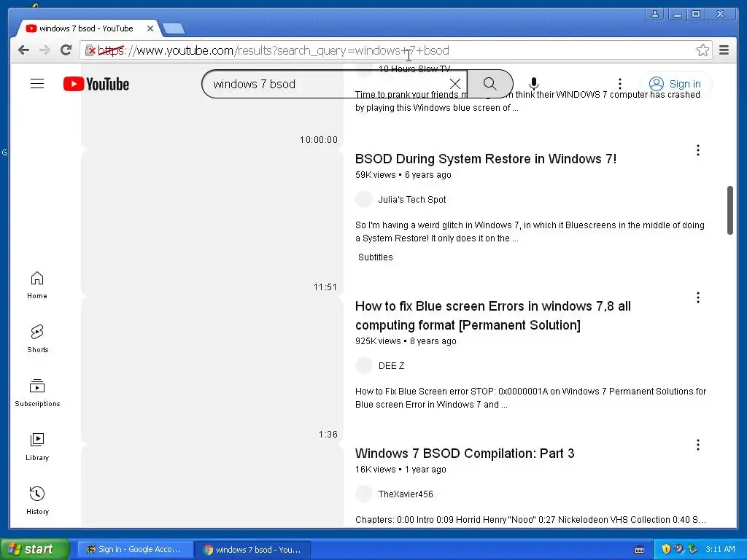747x560 pixels.
Task: Click browser forward arrow
Action: pyautogui.click(x=44, y=50)
